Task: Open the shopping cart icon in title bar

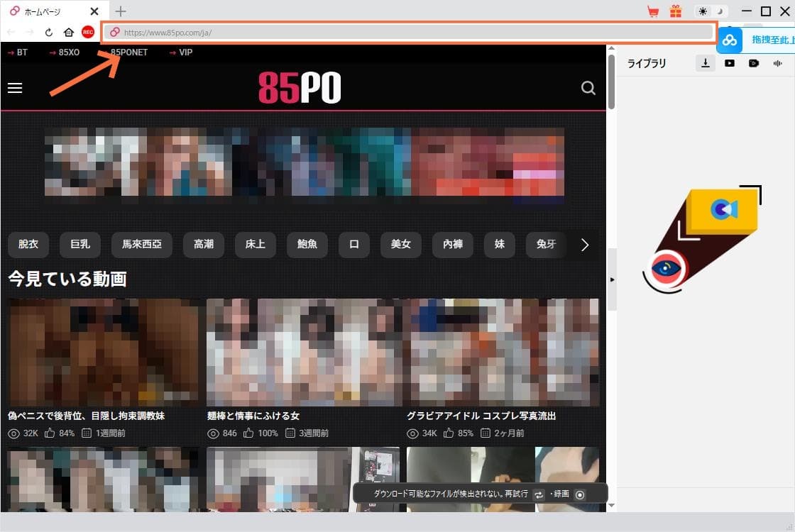Action: (653, 11)
